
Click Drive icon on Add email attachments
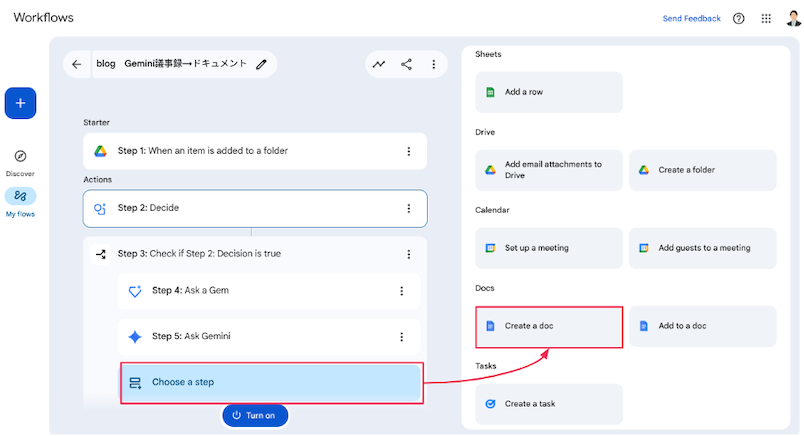click(490, 170)
